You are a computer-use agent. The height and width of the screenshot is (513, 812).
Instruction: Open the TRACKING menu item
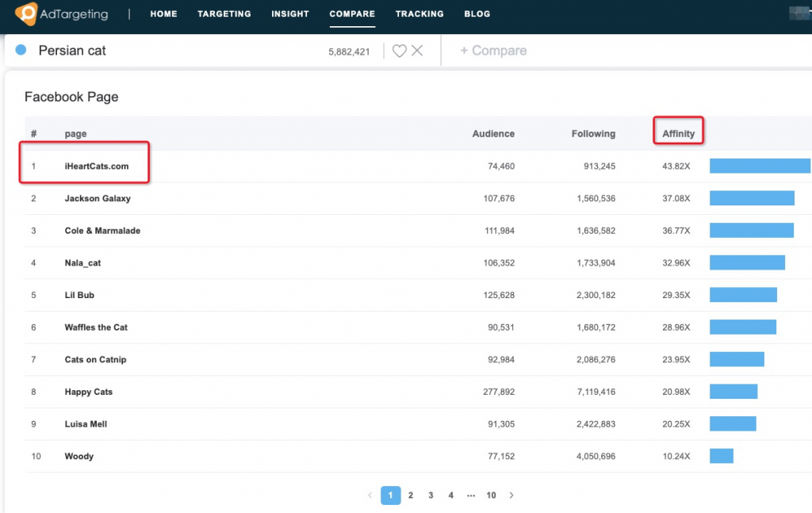pos(419,14)
